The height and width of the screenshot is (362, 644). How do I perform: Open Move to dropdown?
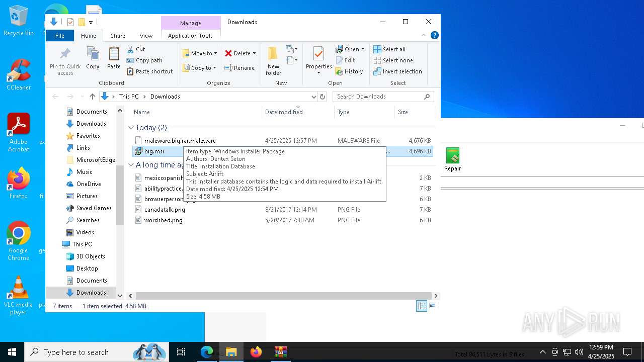click(200, 53)
